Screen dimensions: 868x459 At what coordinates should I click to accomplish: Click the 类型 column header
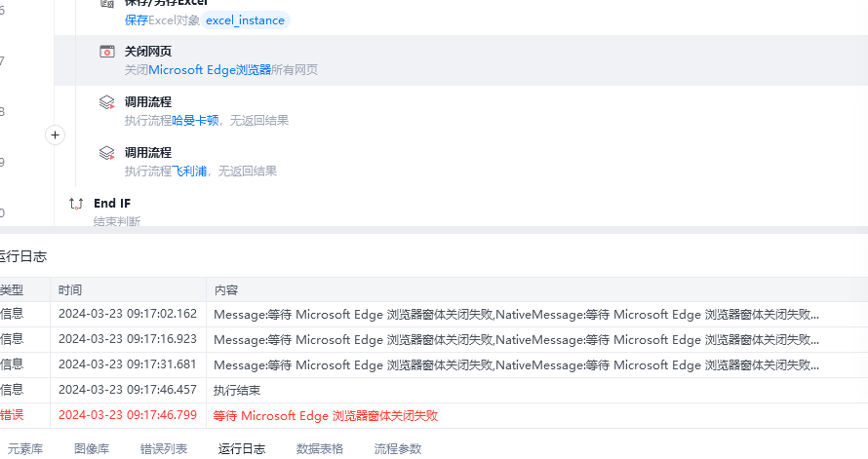tap(12, 290)
